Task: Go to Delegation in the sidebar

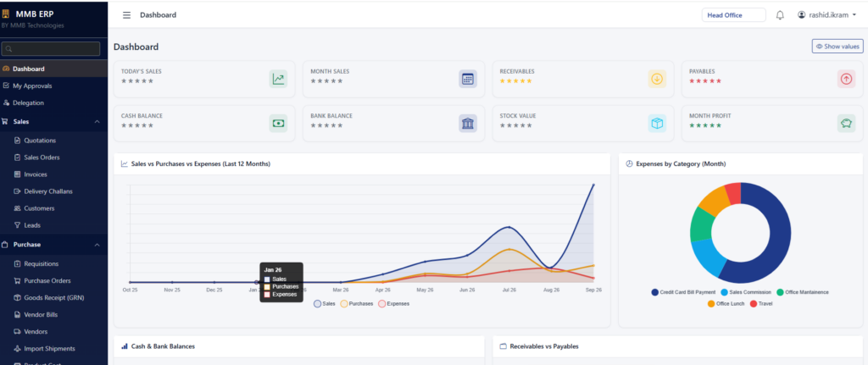Action: click(x=53, y=102)
